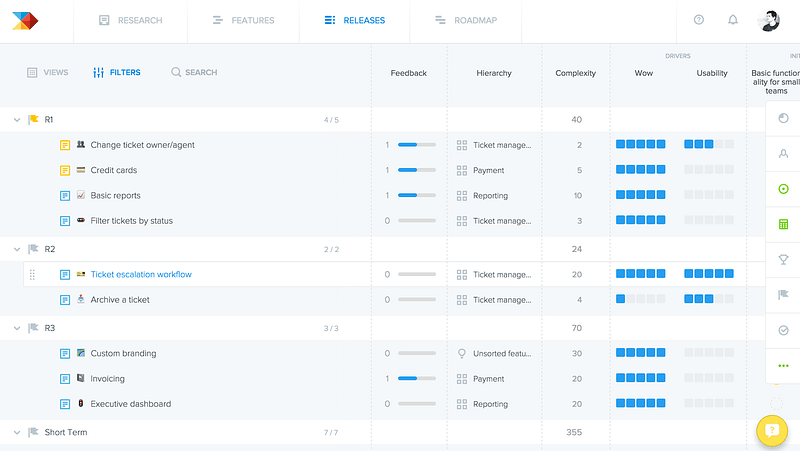This screenshot has height=451, width=800.
Task: Open the Roadmap tab
Action: 466,20
